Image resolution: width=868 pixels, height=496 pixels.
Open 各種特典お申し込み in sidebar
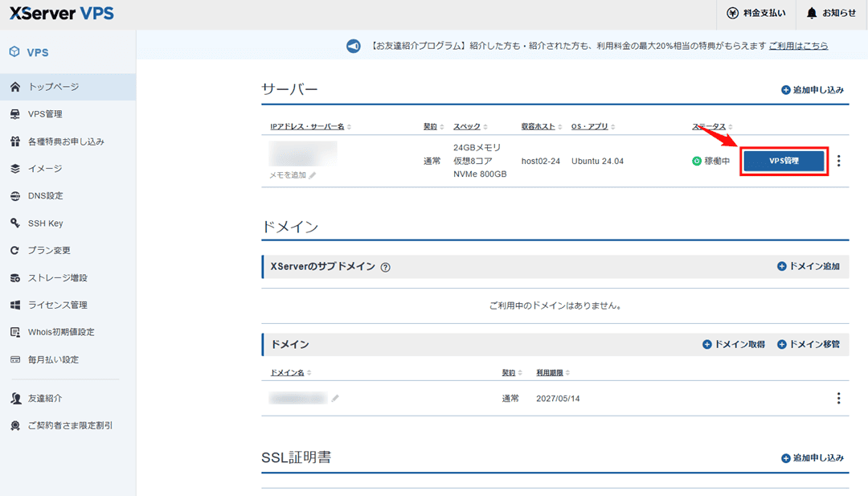[68, 141]
